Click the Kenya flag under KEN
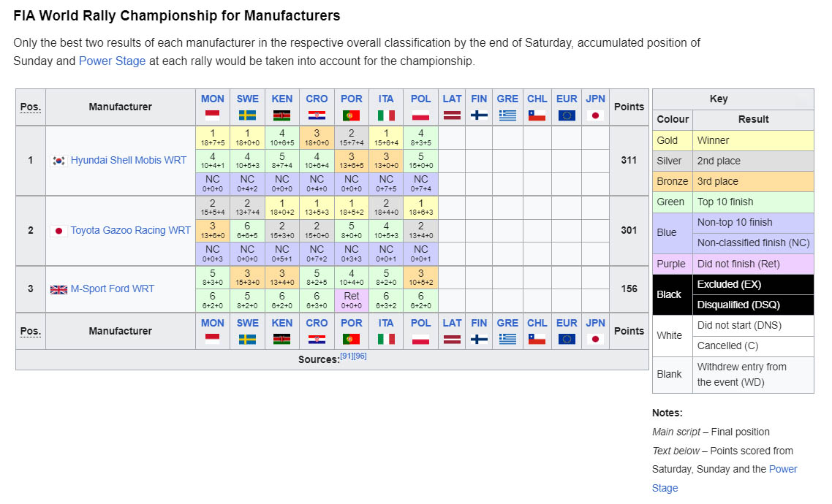 (281, 115)
